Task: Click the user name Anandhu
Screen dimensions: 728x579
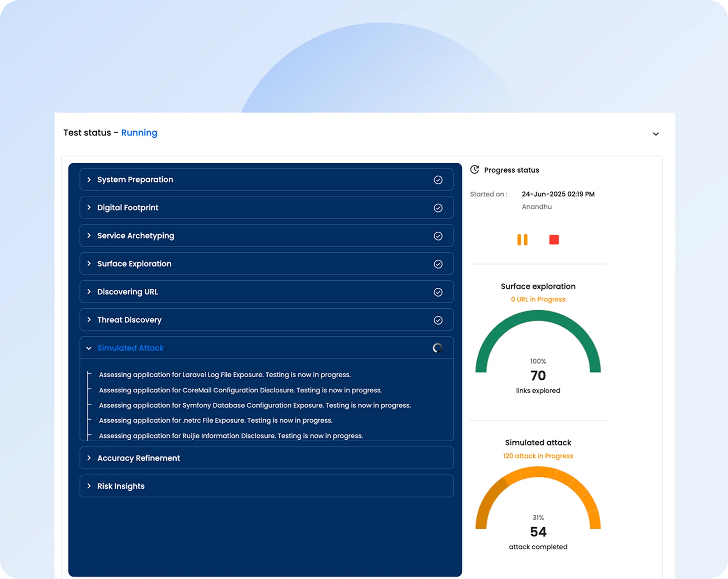Action: [x=537, y=207]
